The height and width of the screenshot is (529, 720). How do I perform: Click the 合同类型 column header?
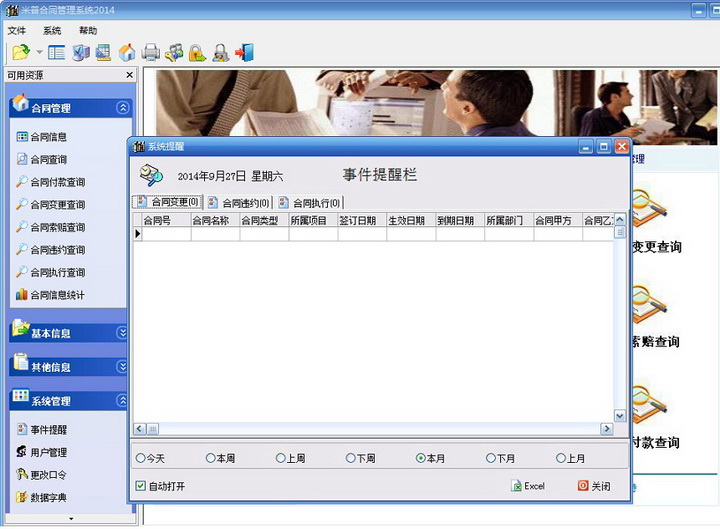tap(264, 220)
